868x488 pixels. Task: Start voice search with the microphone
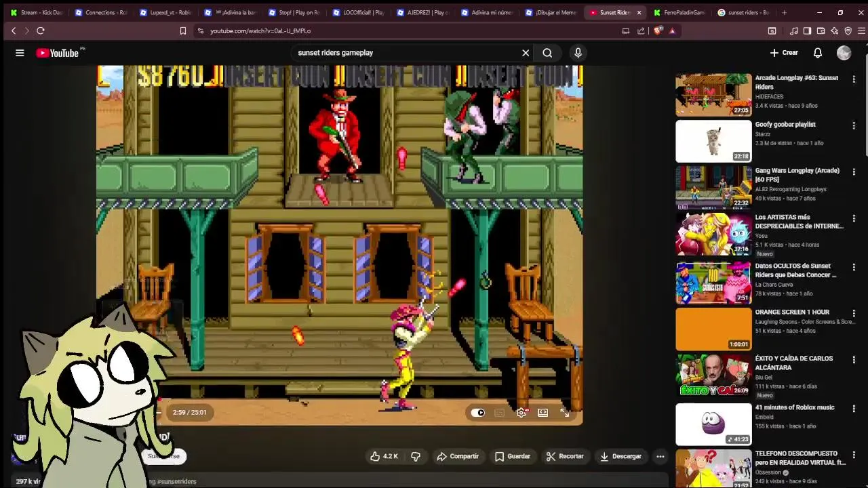tap(578, 53)
